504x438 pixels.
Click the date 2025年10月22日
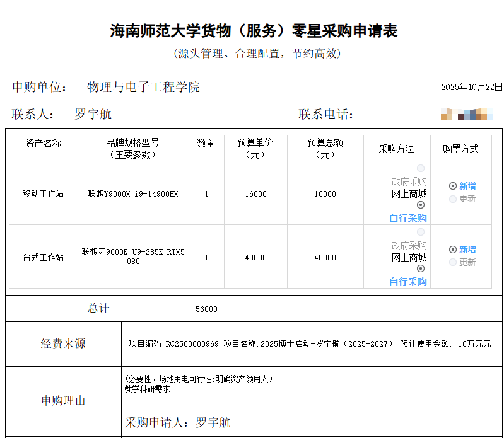click(x=472, y=87)
